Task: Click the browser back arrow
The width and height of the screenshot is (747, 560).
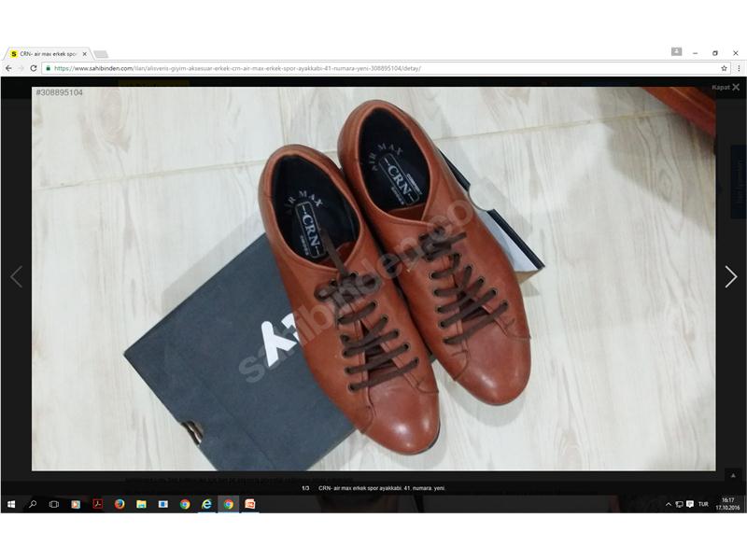Action: tap(8, 68)
